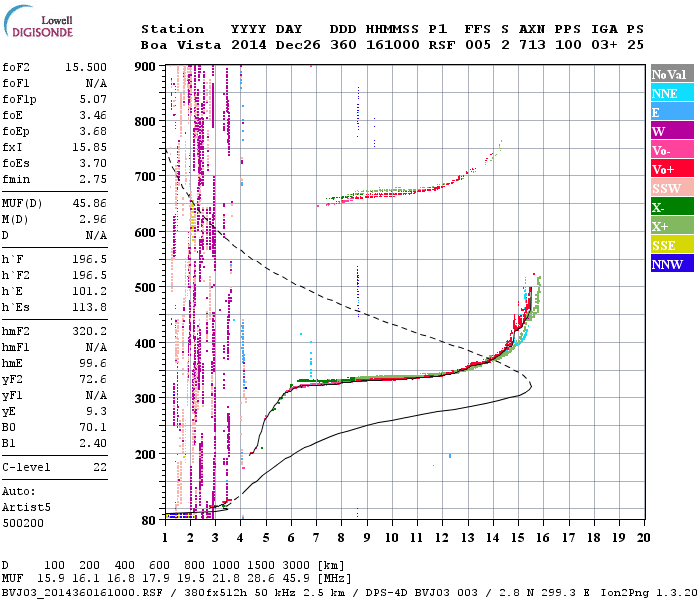Click the MUF(D) value 45.86
Viewport: 700px width, 600px height.
point(89,204)
